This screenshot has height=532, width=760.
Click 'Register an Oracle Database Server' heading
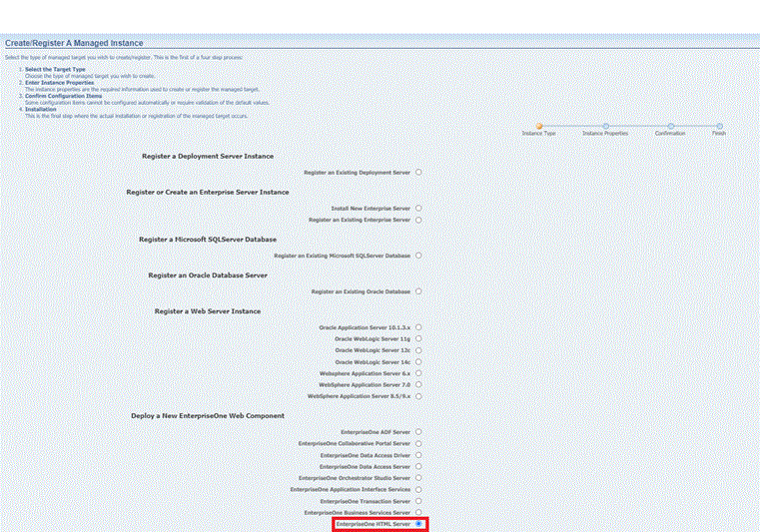[x=208, y=275]
